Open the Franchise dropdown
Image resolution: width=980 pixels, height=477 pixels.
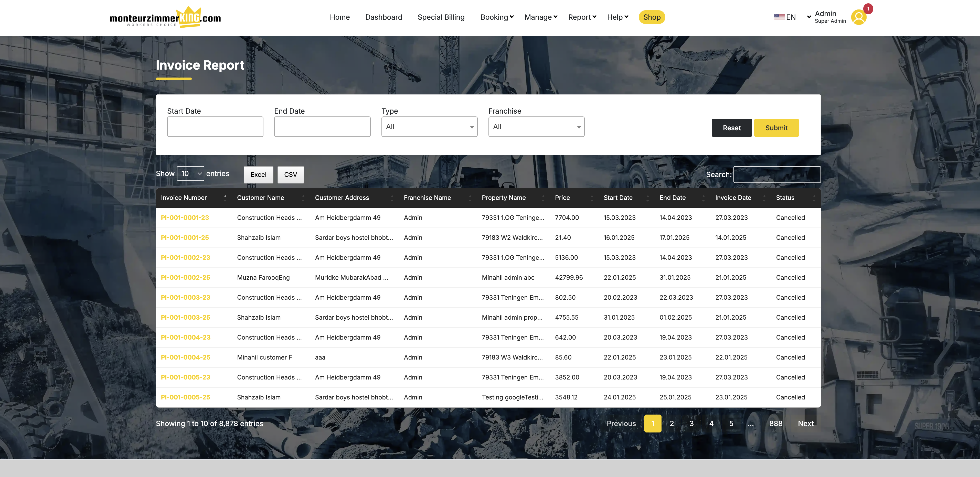point(536,127)
